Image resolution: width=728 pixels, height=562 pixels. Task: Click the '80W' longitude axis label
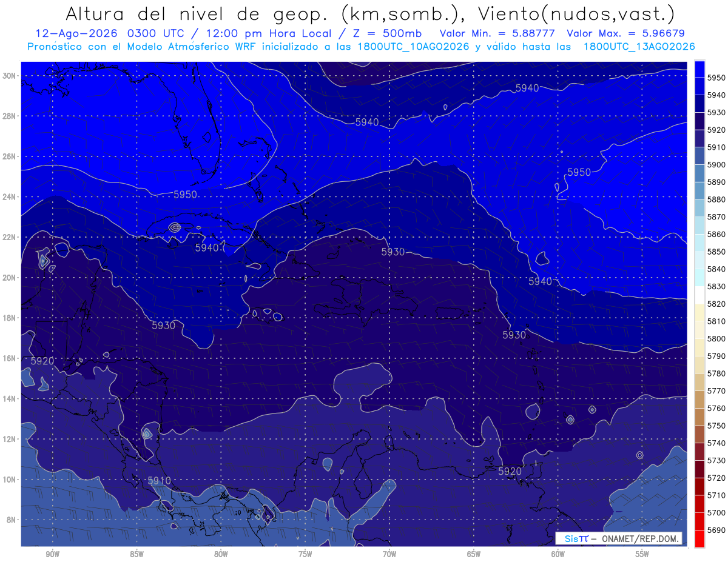click(x=221, y=554)
